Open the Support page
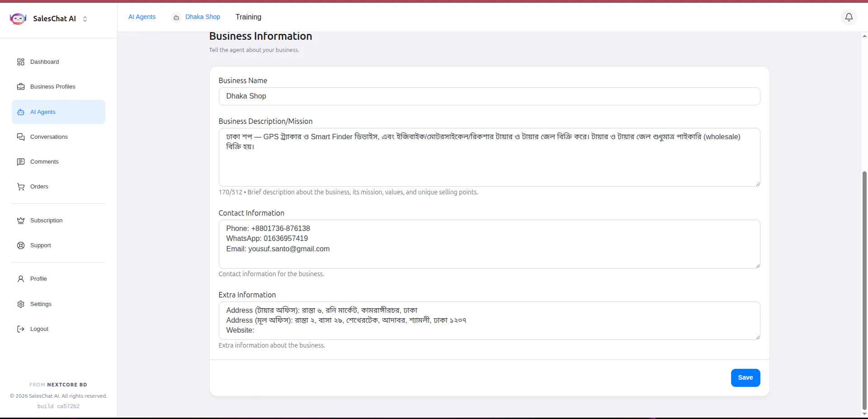This screenshot has width=868, height=419. coord(58,245)
